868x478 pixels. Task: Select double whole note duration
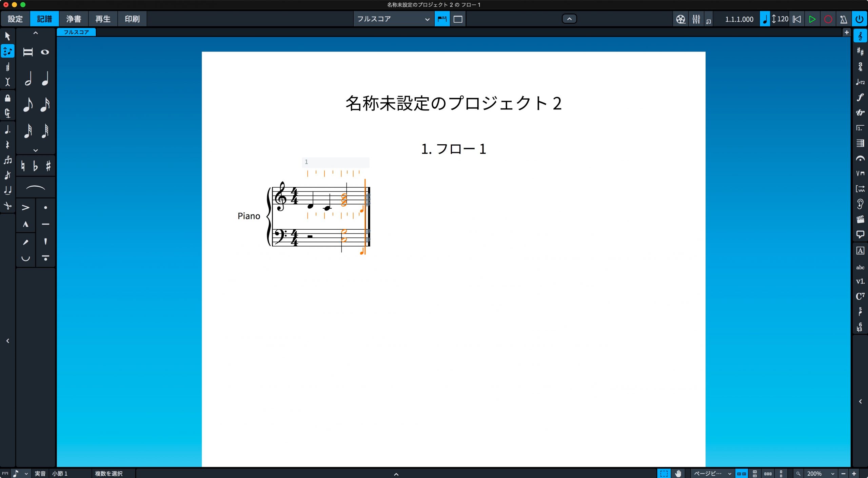tap(28, 52)
